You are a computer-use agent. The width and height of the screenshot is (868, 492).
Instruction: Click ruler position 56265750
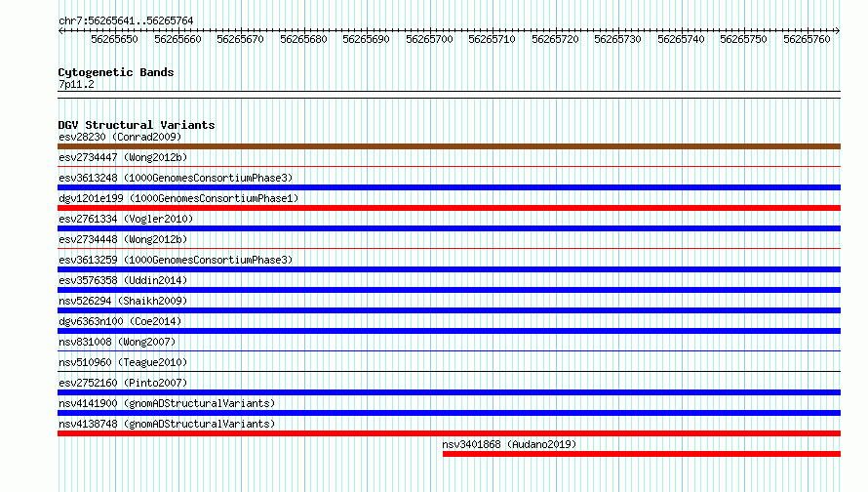[x=743, y=39]
